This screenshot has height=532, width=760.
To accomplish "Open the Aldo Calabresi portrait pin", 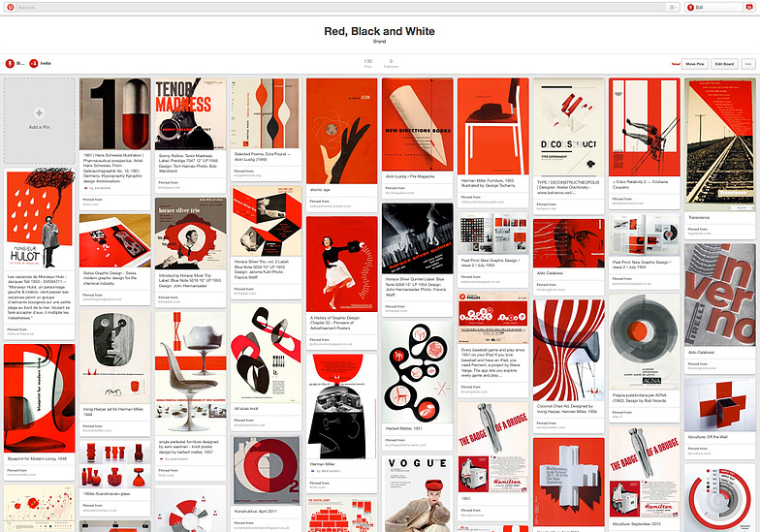I will (568, 243).
